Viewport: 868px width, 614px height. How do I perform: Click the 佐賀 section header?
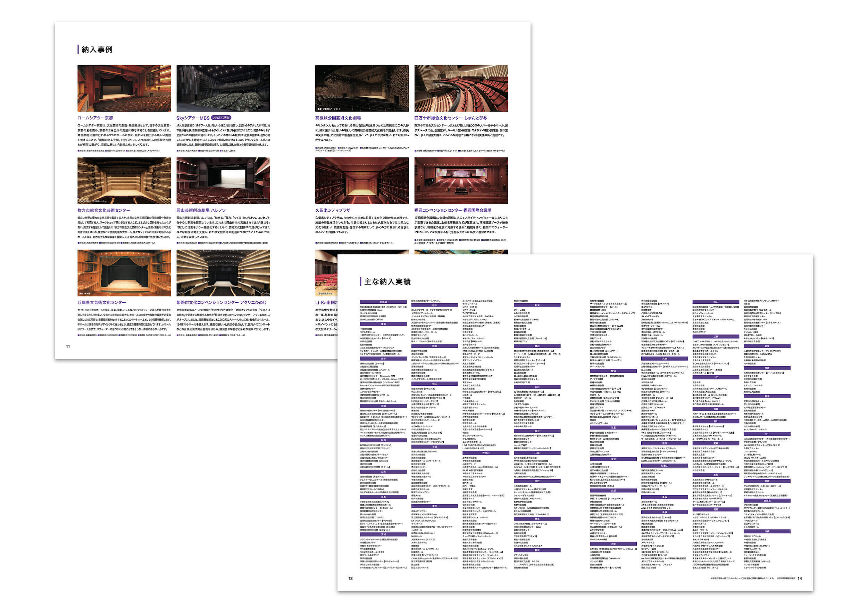coord(767,346)
